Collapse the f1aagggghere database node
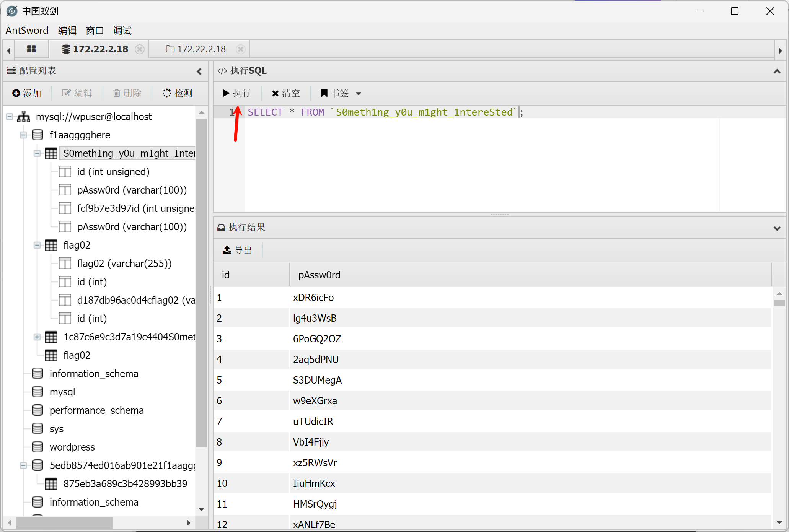Image resolution: width=789 pixels, height=532 pixels. [x=23, y=135]
